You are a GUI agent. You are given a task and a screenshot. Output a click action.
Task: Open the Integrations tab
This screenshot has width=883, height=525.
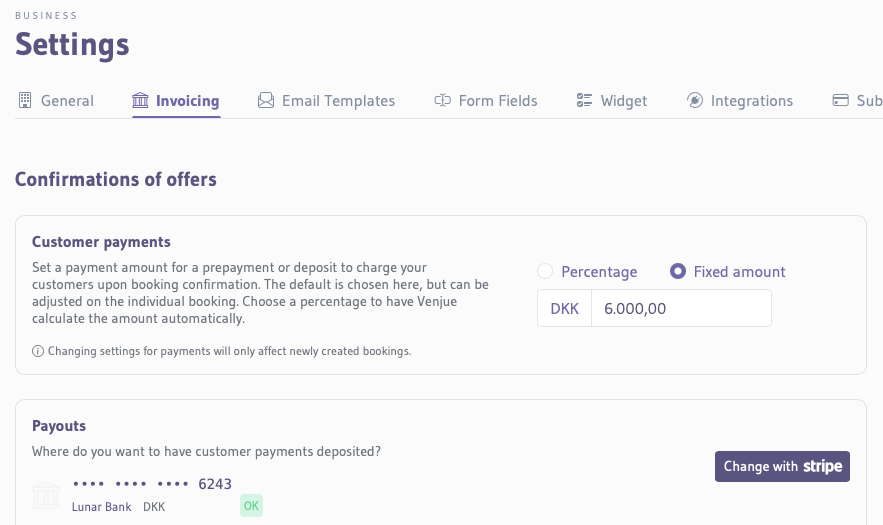[751, 100]
